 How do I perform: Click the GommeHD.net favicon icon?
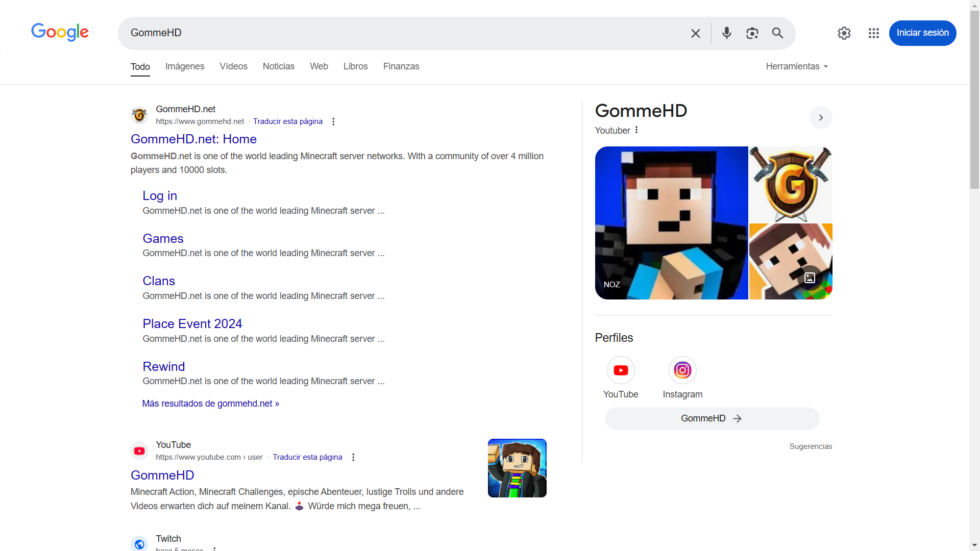pyautogui.click(x=139, y=114)
